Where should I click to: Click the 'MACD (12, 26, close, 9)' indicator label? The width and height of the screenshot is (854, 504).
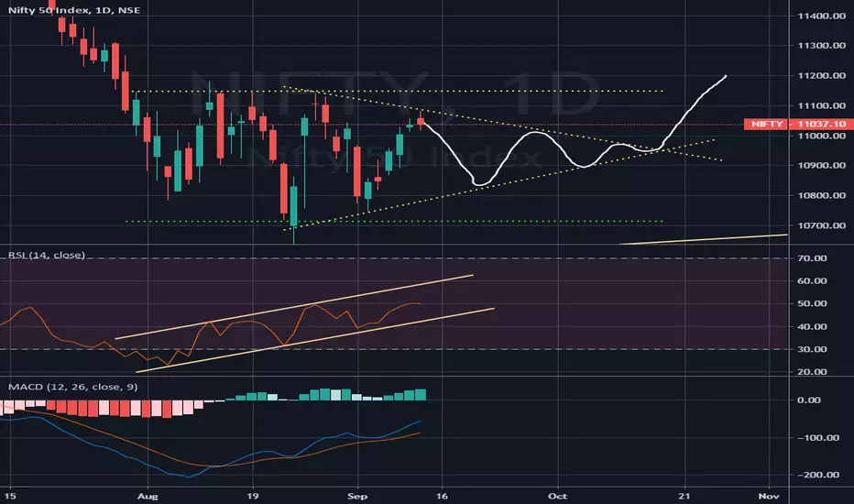pyautogui.click(x=72, y=387)
